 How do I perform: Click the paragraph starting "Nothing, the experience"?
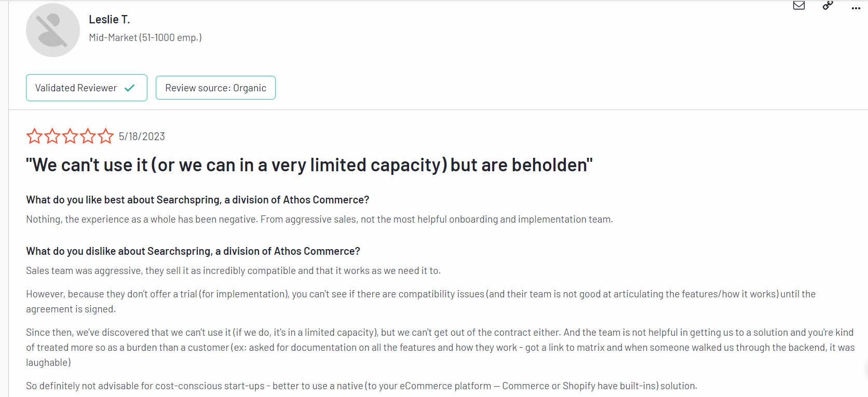coord(319,220)
